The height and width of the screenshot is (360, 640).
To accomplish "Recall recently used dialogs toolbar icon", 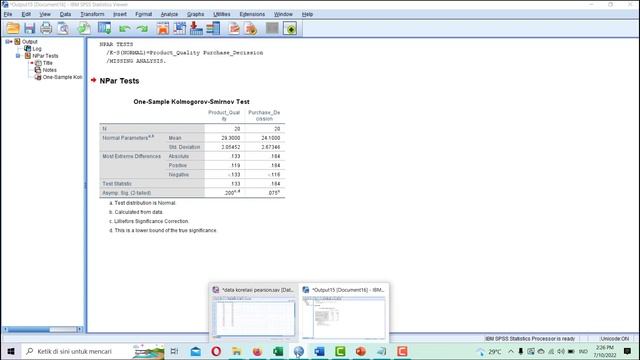I will [104, 28].
